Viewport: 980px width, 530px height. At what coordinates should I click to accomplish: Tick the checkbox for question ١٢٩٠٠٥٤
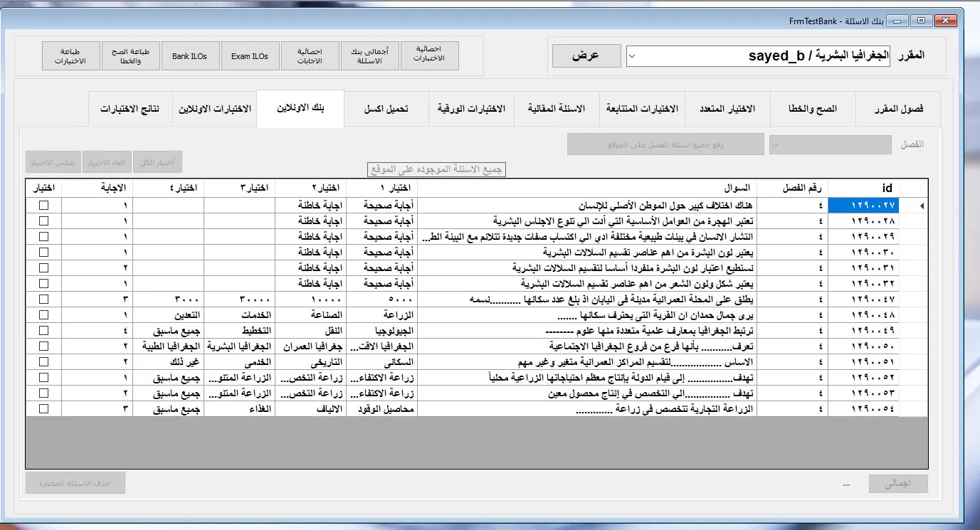(x=44, y=408)
